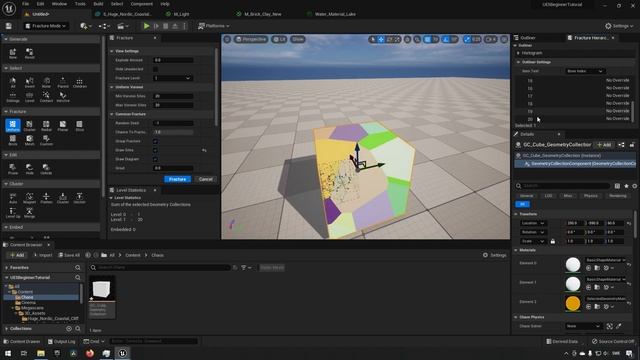Click the Invert selection icon
The width and height of the screenshot is (640, 360).
pyautogui.click(x=29, y=82)
